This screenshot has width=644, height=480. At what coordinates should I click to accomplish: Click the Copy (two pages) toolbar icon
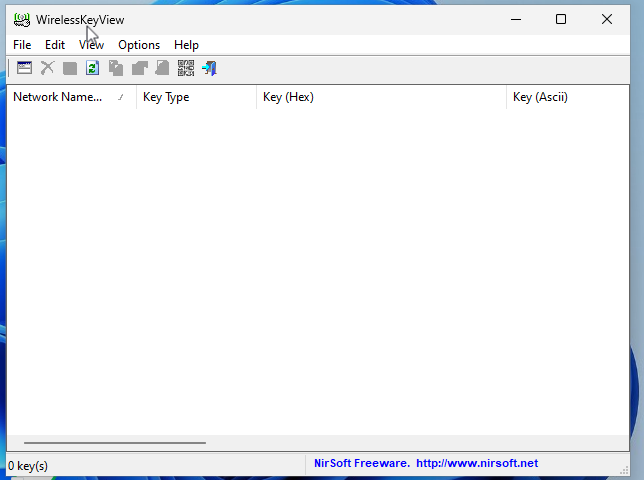point(116,68)
